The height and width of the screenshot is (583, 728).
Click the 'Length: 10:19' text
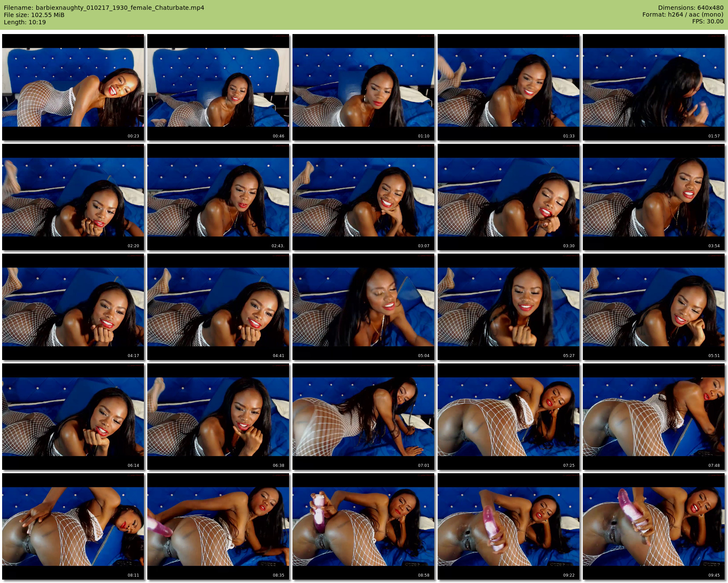(25, 22)
